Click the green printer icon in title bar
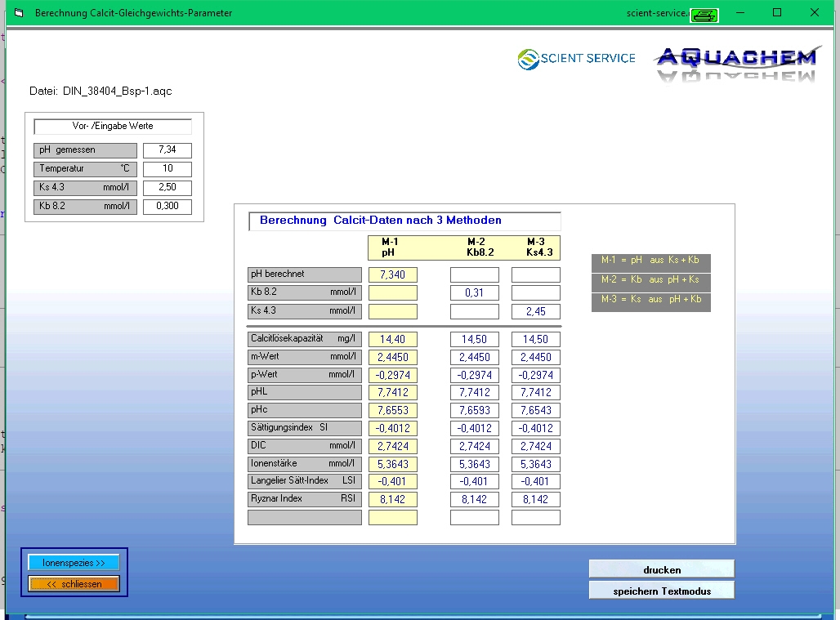Viewport: 840px width, 620px height. click(704, 15)
